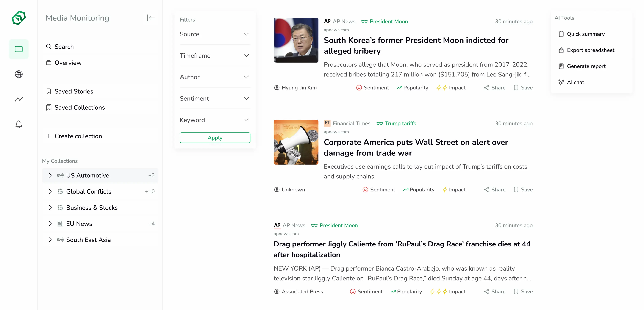Screen dimensions: 644x310
Task: Click the Media Monitoring feed icon
Action: coord(19,49)
